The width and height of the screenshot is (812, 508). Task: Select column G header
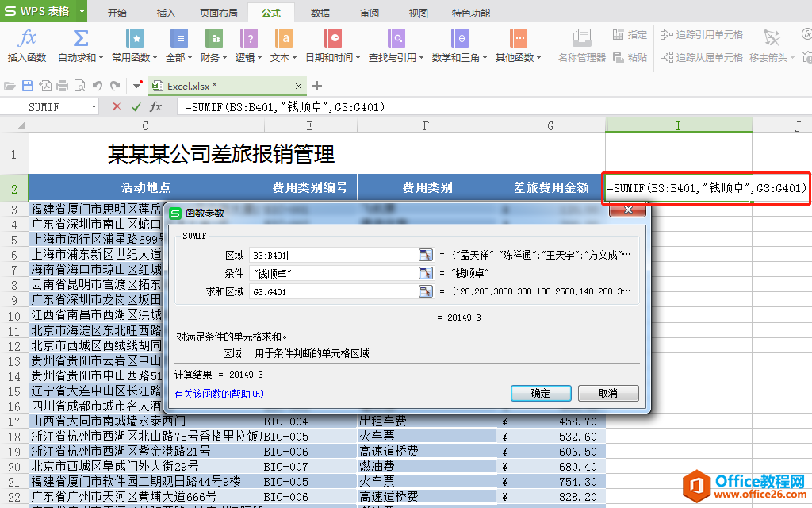pos(550,125)
